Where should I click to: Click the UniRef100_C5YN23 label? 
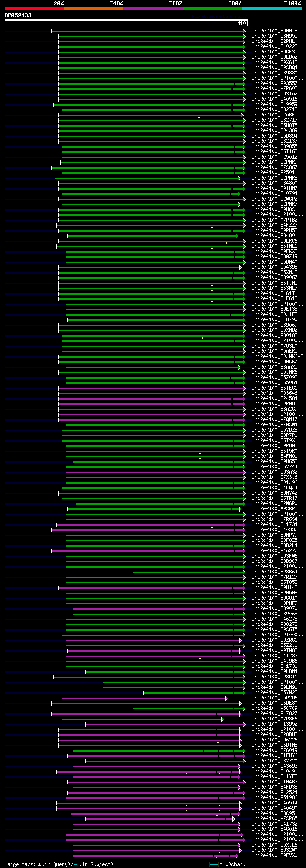(x=274, y=693)
